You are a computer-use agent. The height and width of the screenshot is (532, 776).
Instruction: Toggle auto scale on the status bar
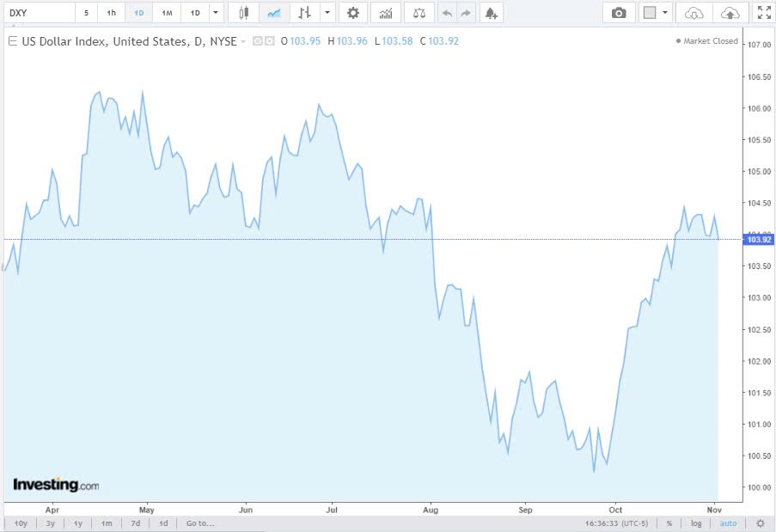click(x=728, y=523)
